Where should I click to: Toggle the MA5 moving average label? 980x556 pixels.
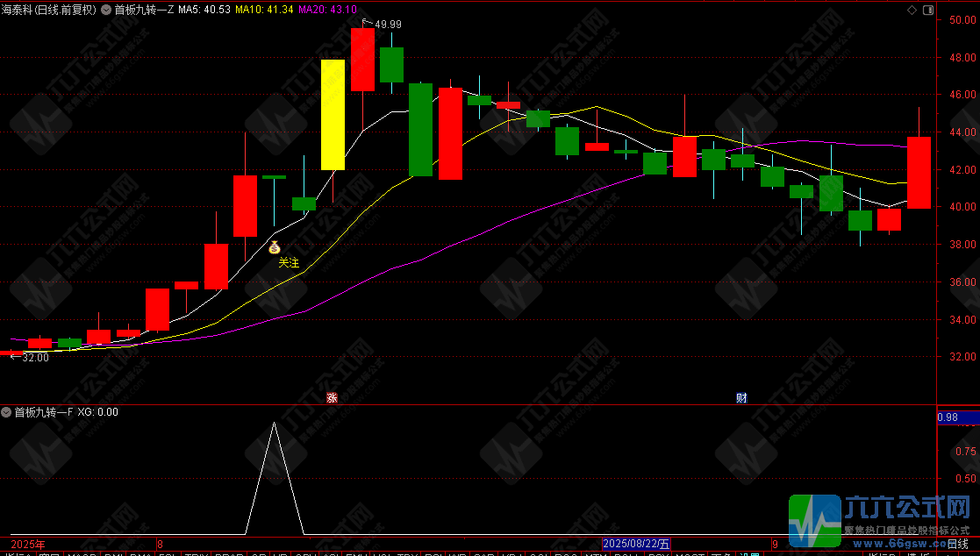coord(204,10)
